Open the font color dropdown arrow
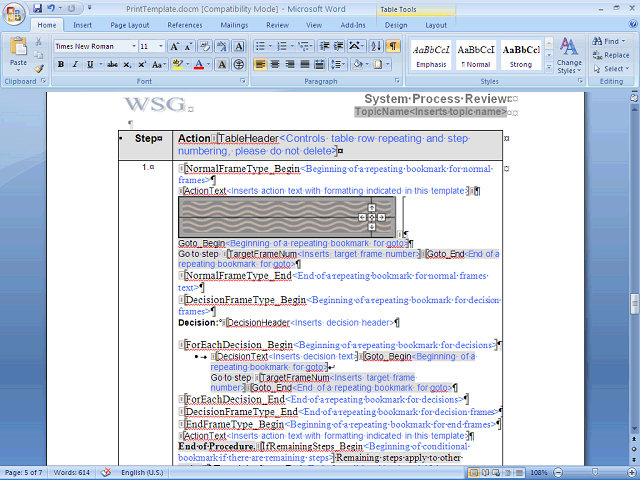This screenshot has height=480, width=640. (209, 64)
